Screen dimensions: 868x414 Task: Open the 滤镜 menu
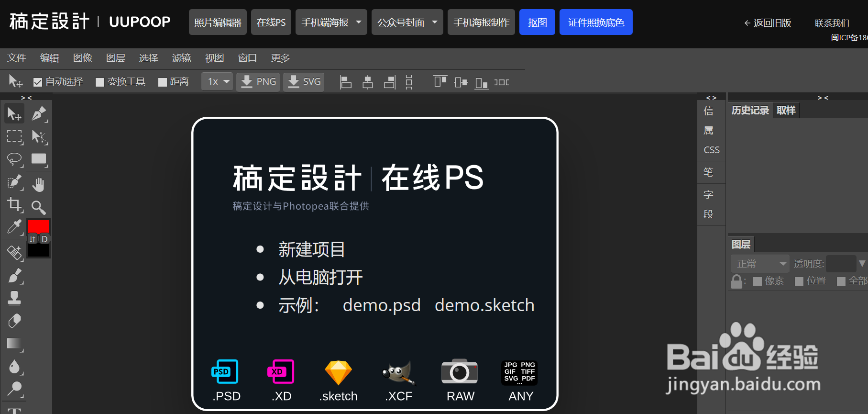click(x=182, y=58)
